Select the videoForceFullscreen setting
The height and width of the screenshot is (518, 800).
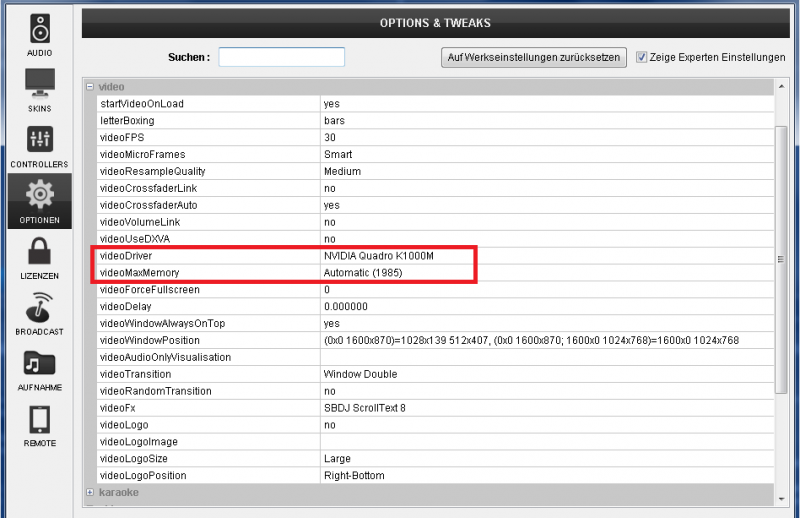tap(150, 289)
